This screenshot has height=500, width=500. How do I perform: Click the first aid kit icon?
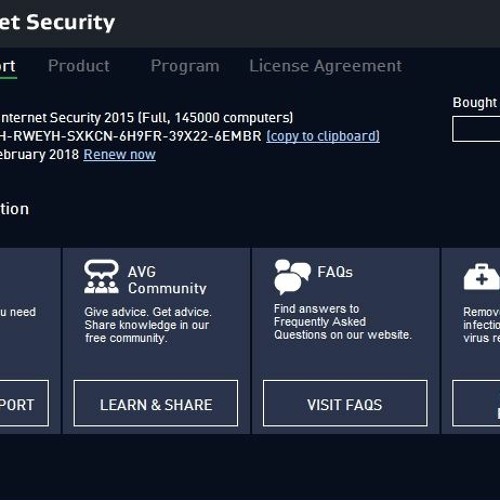coord(482,277)
